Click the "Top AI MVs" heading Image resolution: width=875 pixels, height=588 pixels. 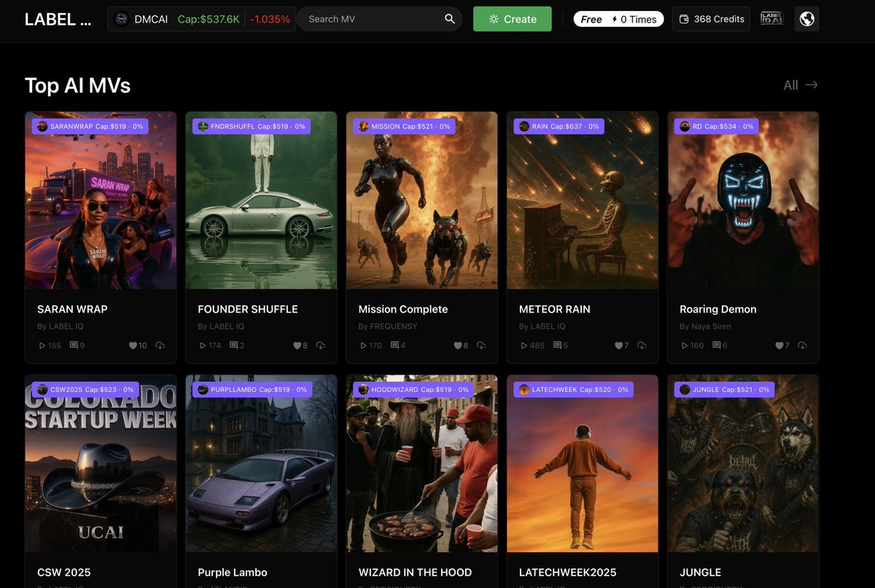[77, 85]
